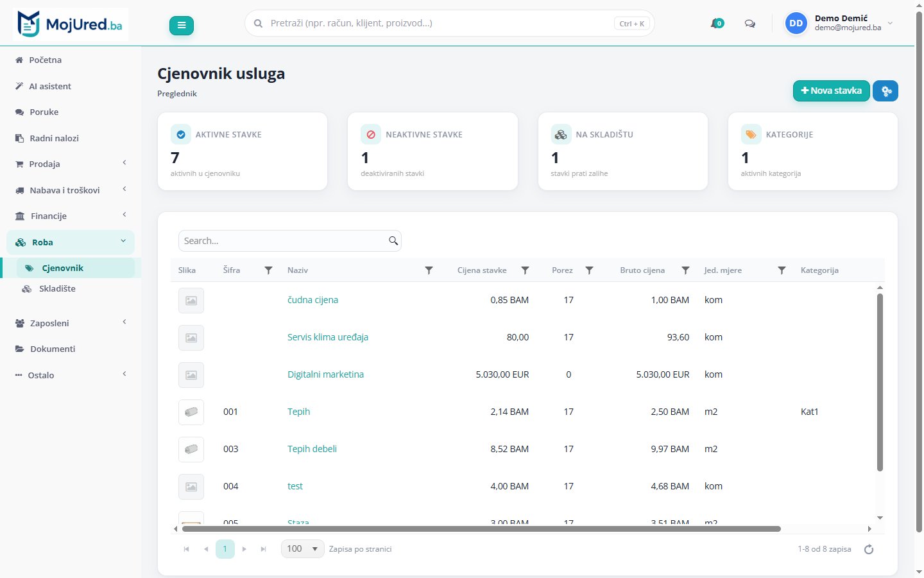Expand the Nabava i troškovi menu
The image size is (924, 578).
71,190
